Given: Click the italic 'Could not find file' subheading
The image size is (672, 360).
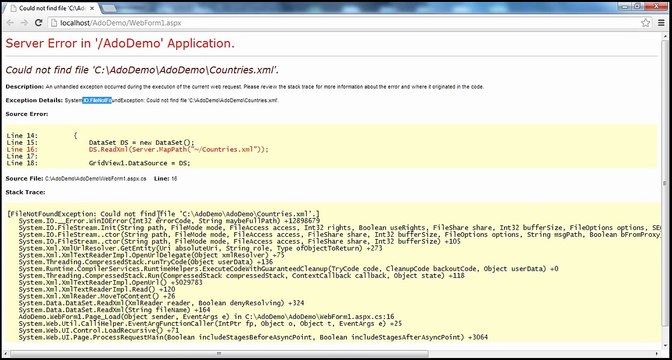Looking at the screenshot, I should coord(143,70).
